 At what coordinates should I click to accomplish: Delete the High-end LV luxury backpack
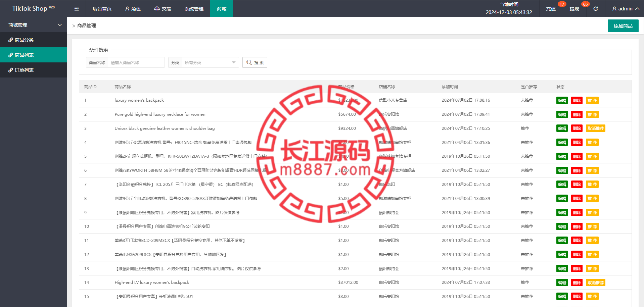[x=577, y=283]
